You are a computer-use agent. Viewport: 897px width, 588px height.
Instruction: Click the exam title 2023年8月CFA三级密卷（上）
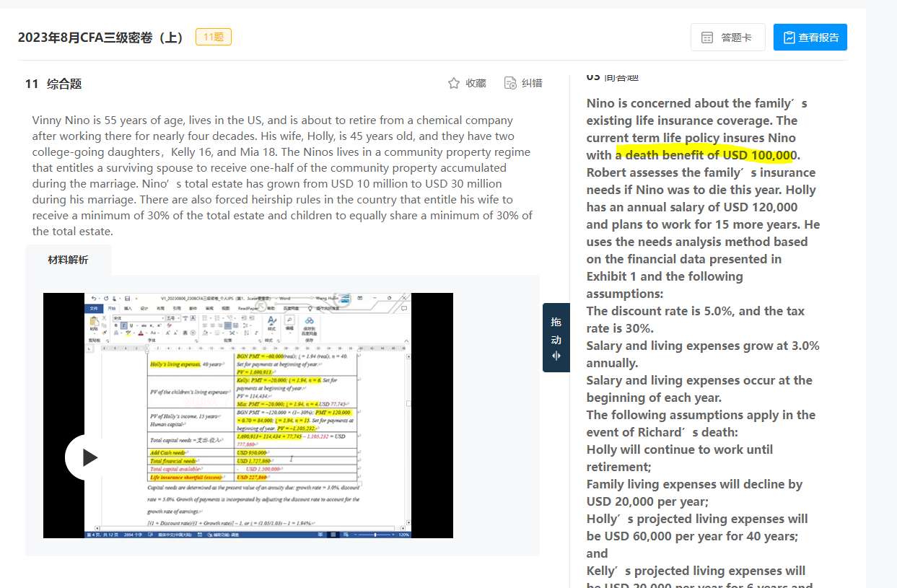[x=101, y=38]
